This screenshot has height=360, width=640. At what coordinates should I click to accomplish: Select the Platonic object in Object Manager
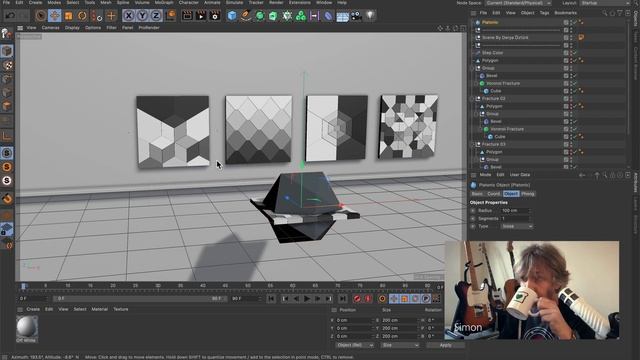(490, 22)
